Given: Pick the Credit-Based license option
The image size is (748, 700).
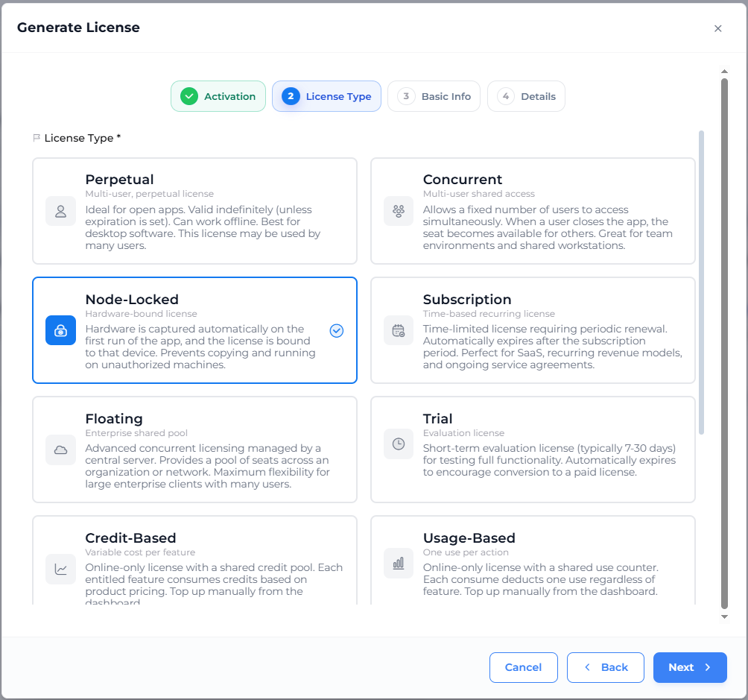Looking at the screenshot, I should [194, 561].
